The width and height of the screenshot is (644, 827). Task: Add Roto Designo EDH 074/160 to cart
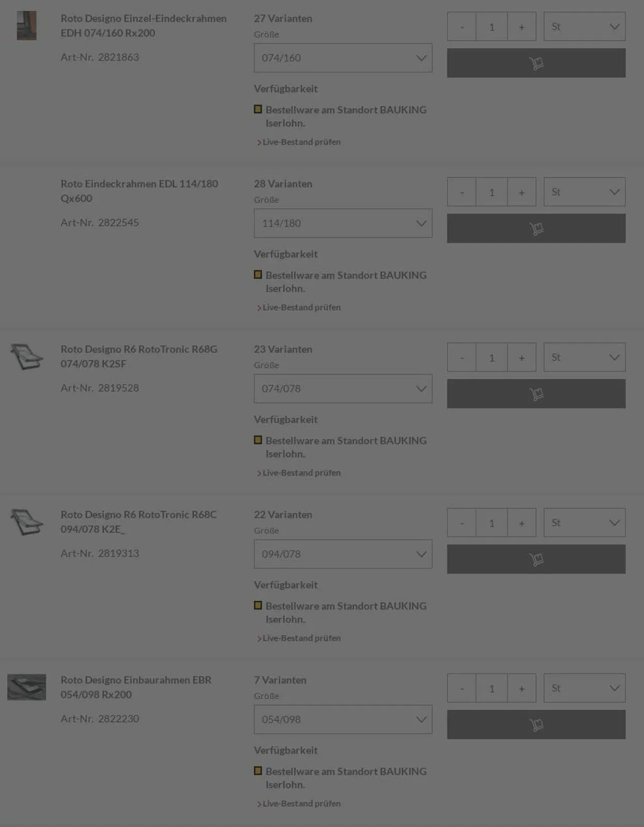[536, 63]
